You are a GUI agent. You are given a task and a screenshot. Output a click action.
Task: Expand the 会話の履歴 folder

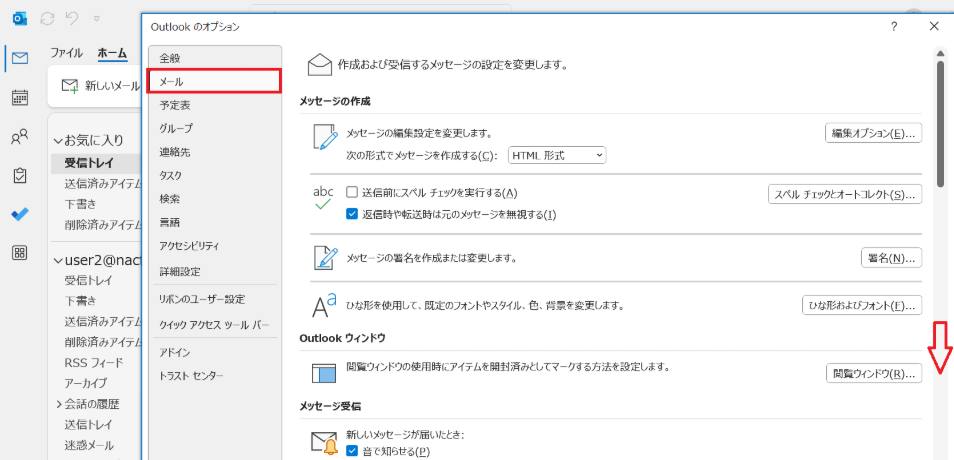(59, 403)
